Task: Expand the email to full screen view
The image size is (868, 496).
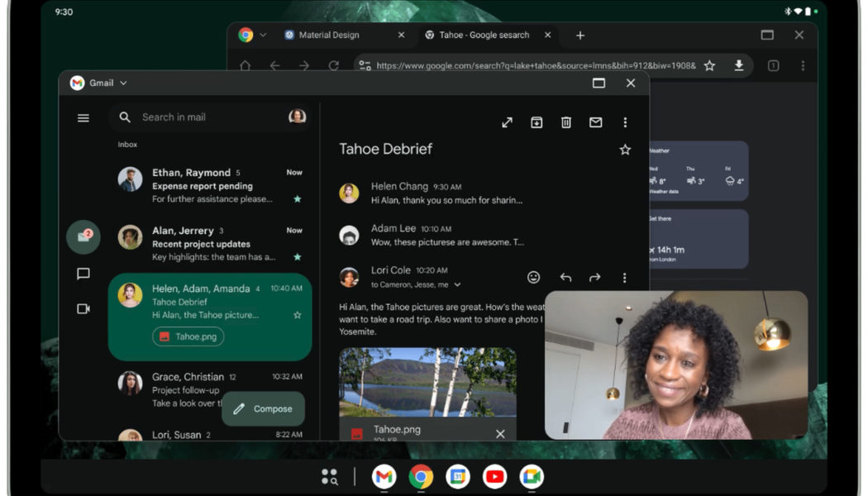Action: [507, 122]
